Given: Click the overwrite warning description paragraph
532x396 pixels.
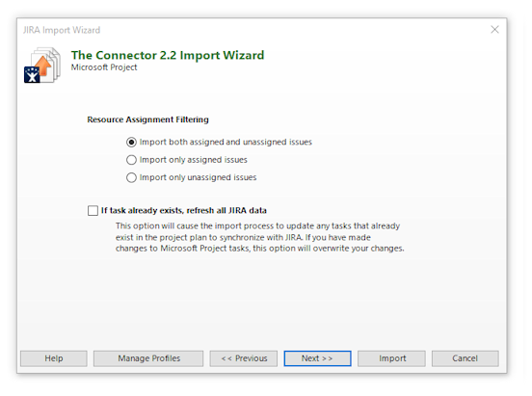Looking at the screenshot, I should pyautogui.click(x=260, y=237).
